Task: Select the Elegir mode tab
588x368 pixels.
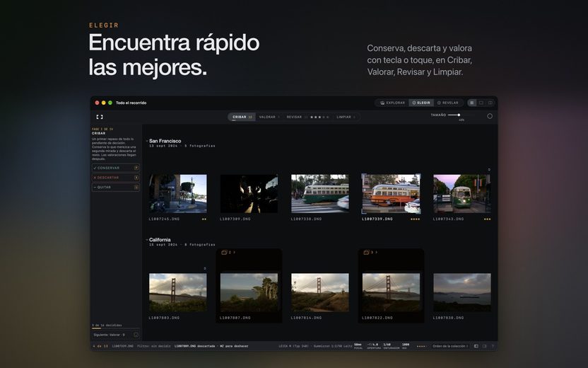Action: [x=421, y=103]
